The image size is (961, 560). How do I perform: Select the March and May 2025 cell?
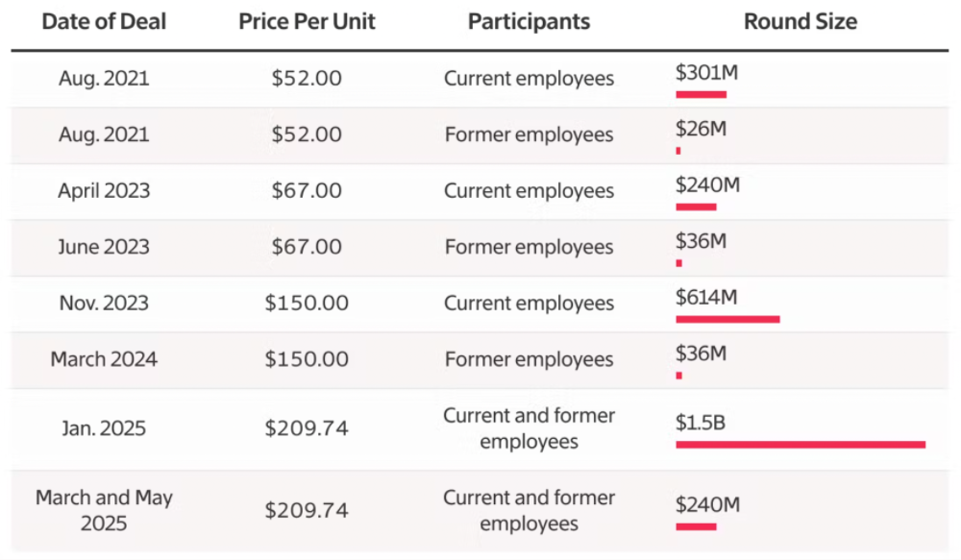pos(104,511)
